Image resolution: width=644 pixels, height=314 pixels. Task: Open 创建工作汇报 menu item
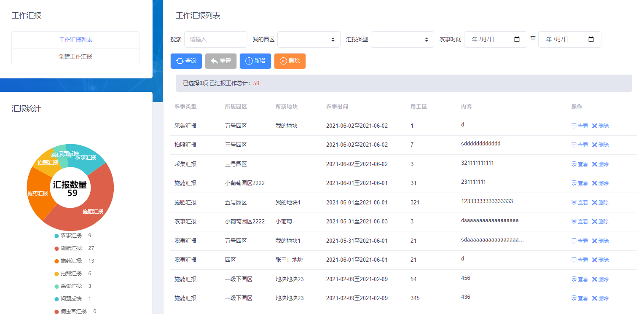click(75, 56)
